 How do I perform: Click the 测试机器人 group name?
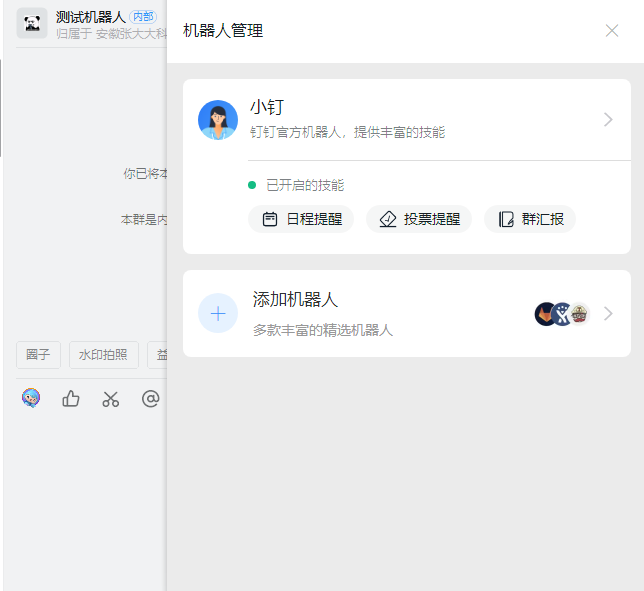click(91, 17)
